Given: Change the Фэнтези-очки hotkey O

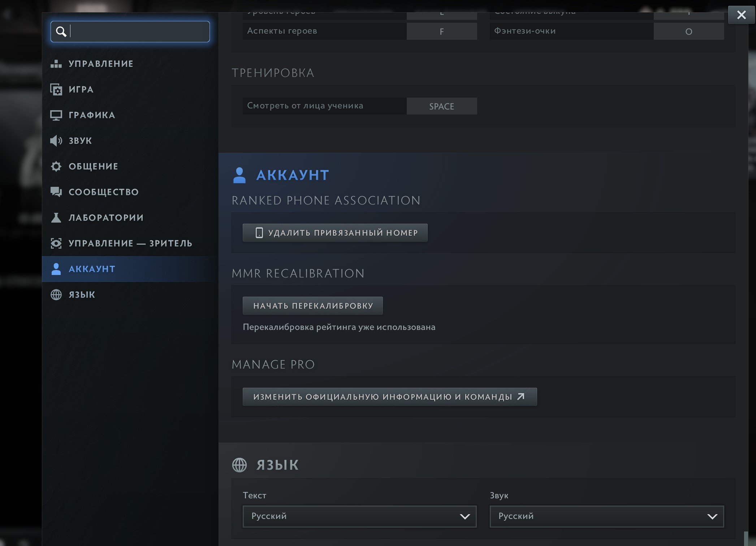Looking at the screenshot, I should click(x=689, y=31).
